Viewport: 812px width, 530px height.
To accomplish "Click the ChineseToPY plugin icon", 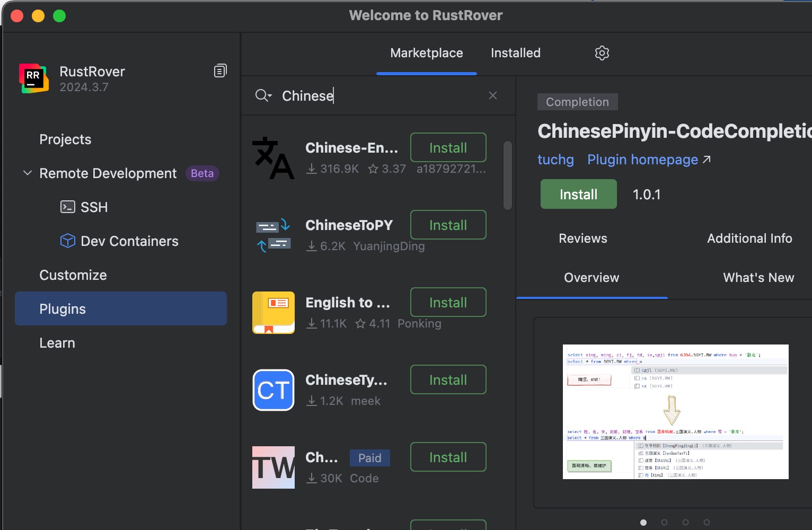I will coord(273,235).
